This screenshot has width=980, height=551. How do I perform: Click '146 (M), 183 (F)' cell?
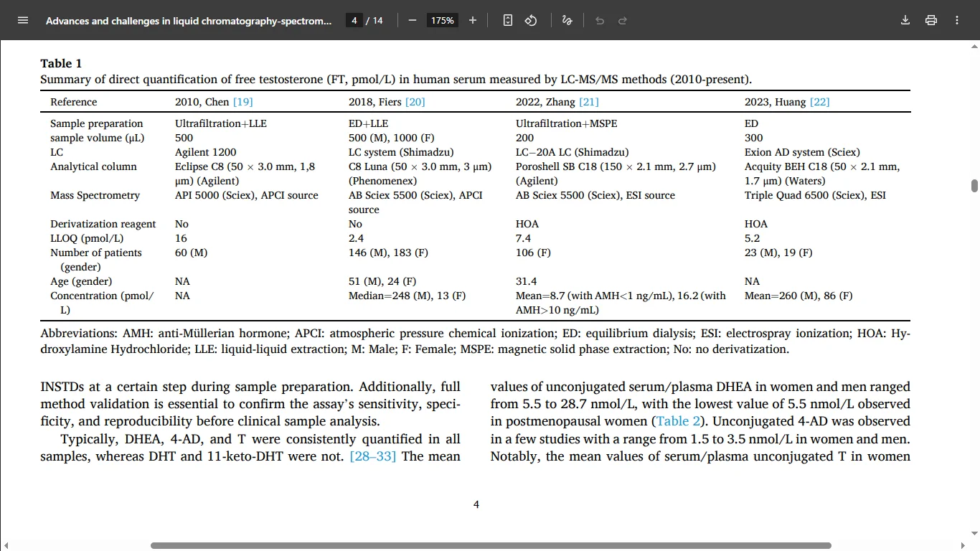[388, 253]
